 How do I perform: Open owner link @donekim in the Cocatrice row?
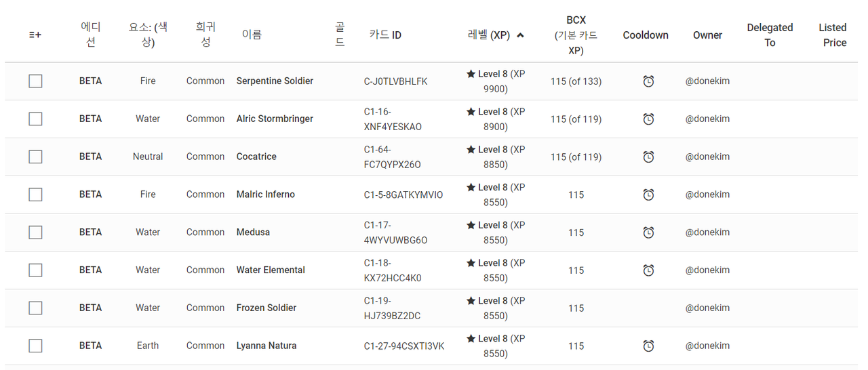tap(707, 157)
